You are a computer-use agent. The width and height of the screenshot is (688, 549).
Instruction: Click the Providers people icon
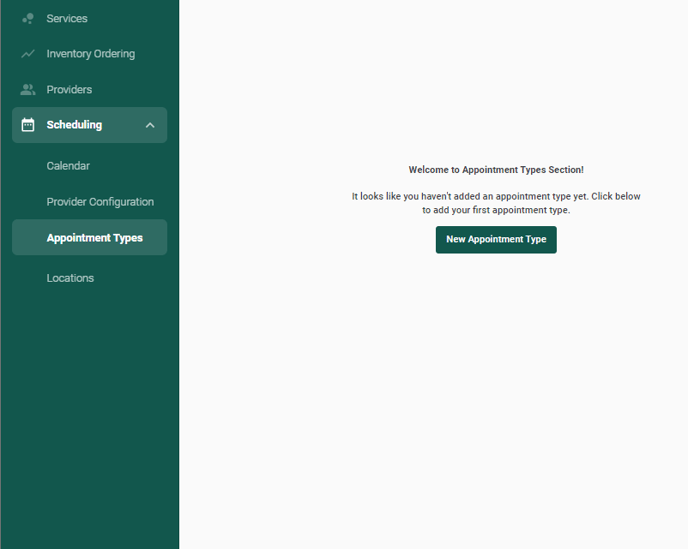[x=28, y=90]
